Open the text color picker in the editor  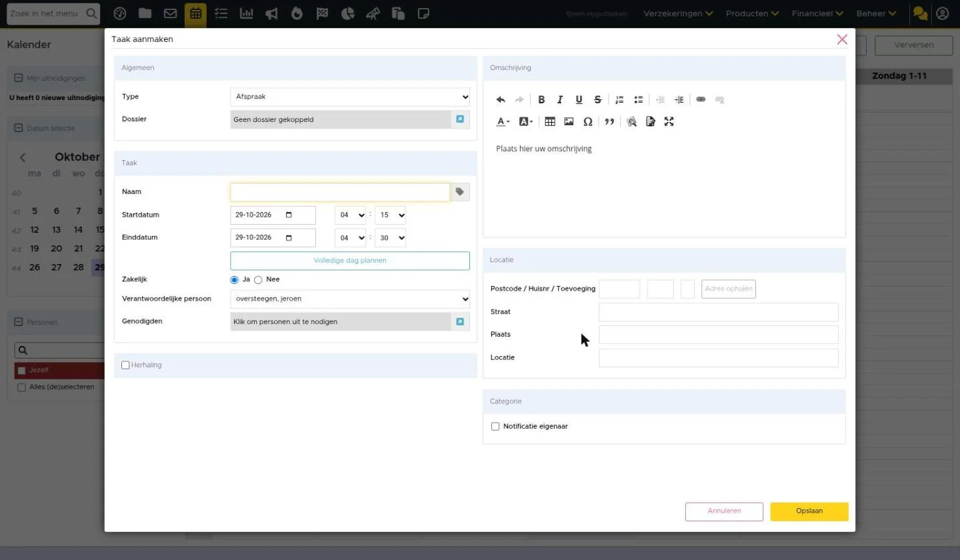point(503,122)
